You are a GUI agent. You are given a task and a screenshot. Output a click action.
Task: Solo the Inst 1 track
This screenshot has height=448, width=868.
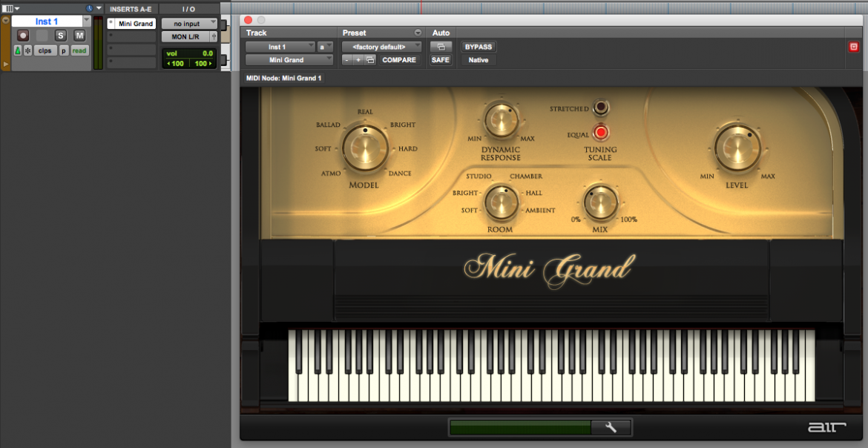60,35
